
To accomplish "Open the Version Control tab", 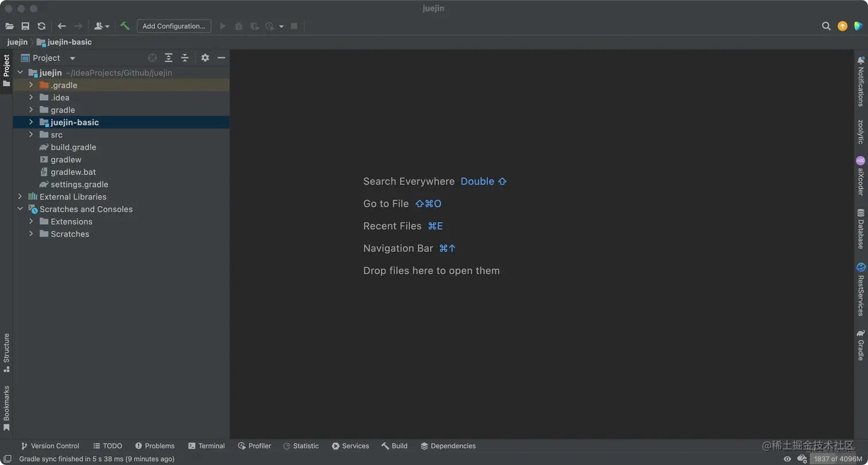I will (50, 446).
